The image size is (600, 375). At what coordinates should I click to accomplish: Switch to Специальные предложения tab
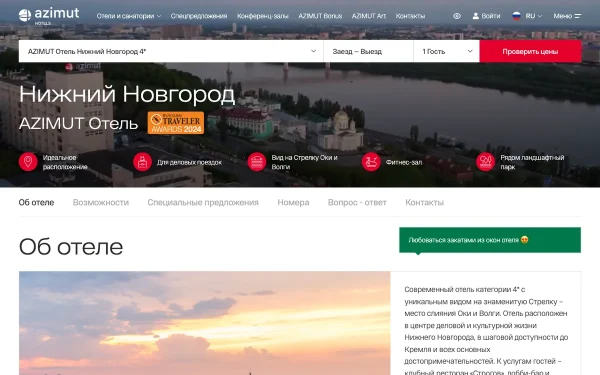point(203,202)
